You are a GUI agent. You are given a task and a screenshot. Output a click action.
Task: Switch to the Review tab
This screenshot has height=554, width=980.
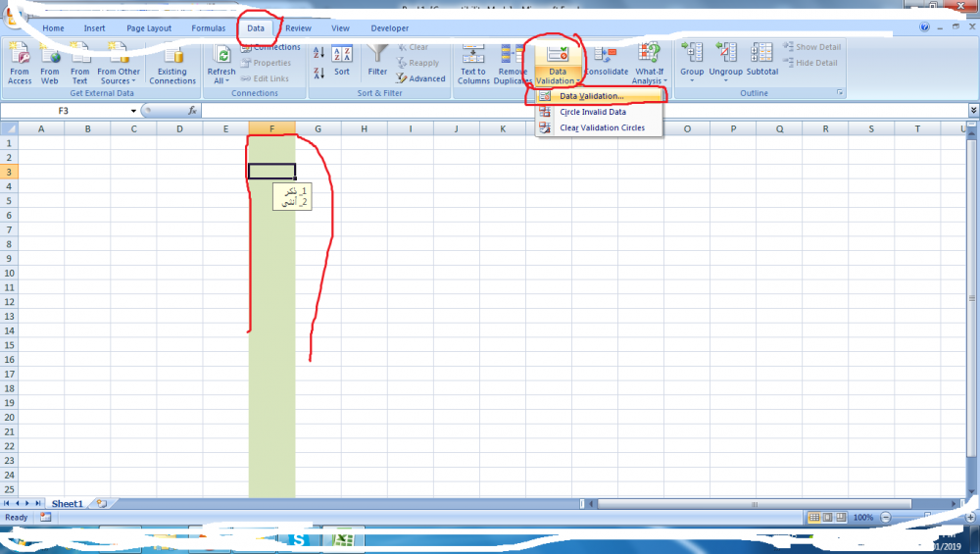(298, 28)
